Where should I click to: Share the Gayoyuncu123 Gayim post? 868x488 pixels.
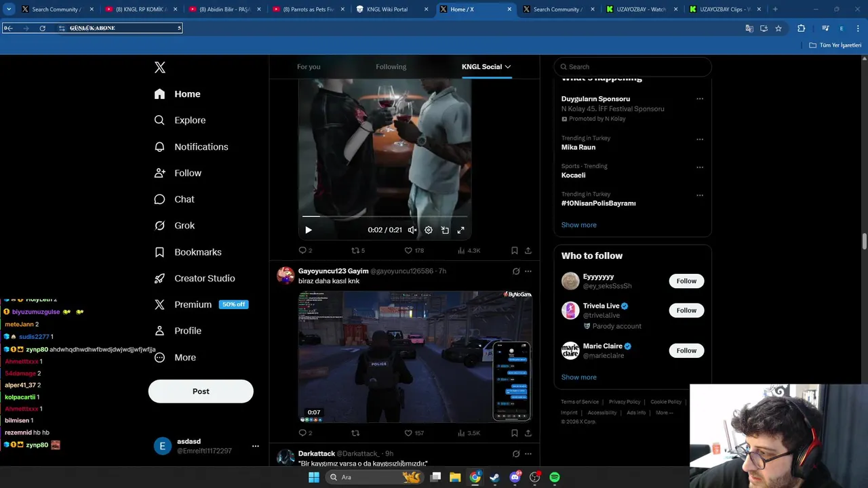[528, 432]
